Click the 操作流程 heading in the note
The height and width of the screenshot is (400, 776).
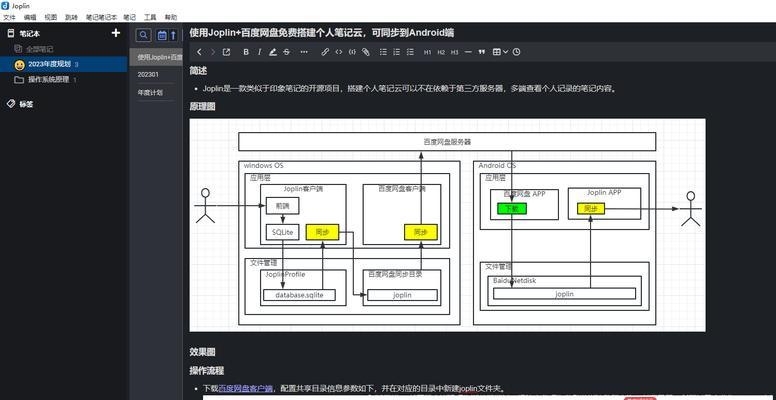[207, 371]
